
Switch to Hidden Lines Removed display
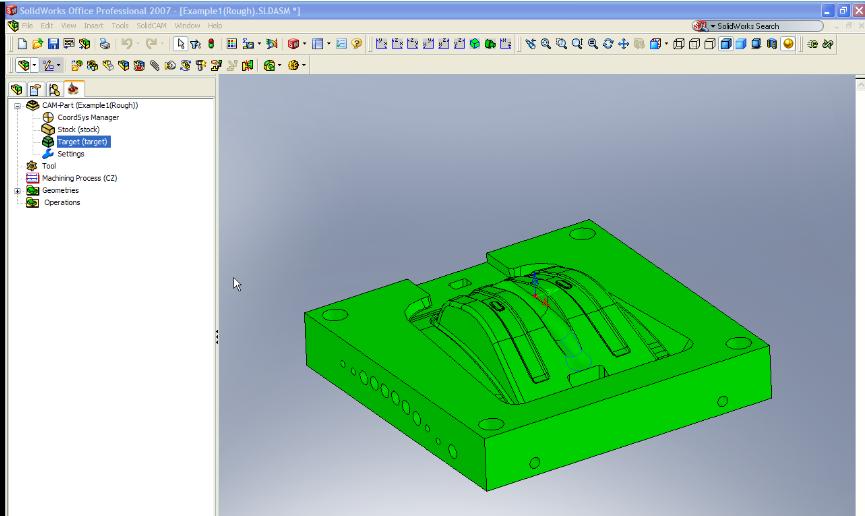point(710,44)
